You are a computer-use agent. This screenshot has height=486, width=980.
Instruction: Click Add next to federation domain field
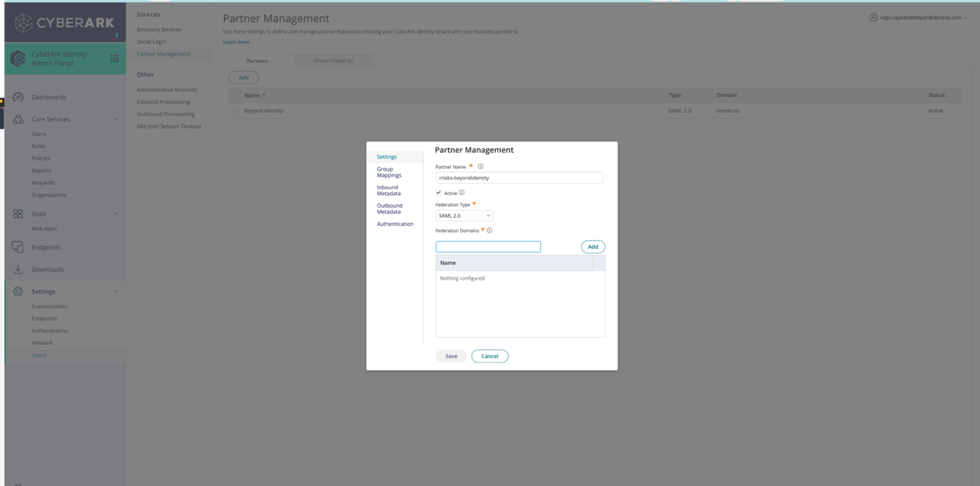593,247
